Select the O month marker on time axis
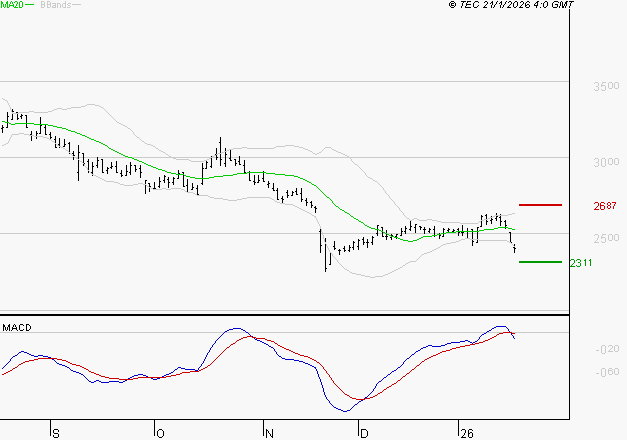627x440 pixels. point(159,433)
